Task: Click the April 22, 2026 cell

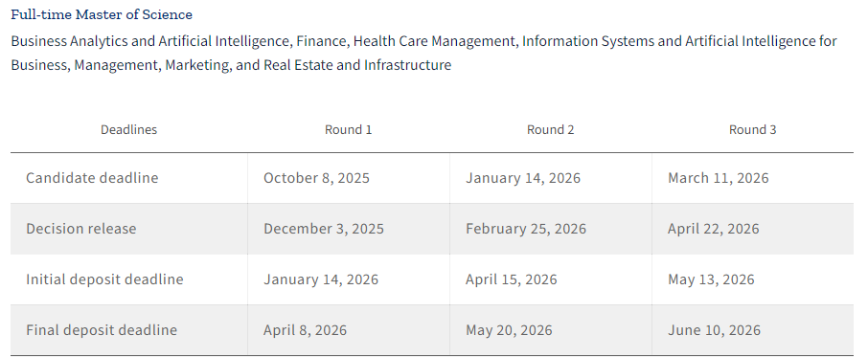Action: (x=713, y=229)
